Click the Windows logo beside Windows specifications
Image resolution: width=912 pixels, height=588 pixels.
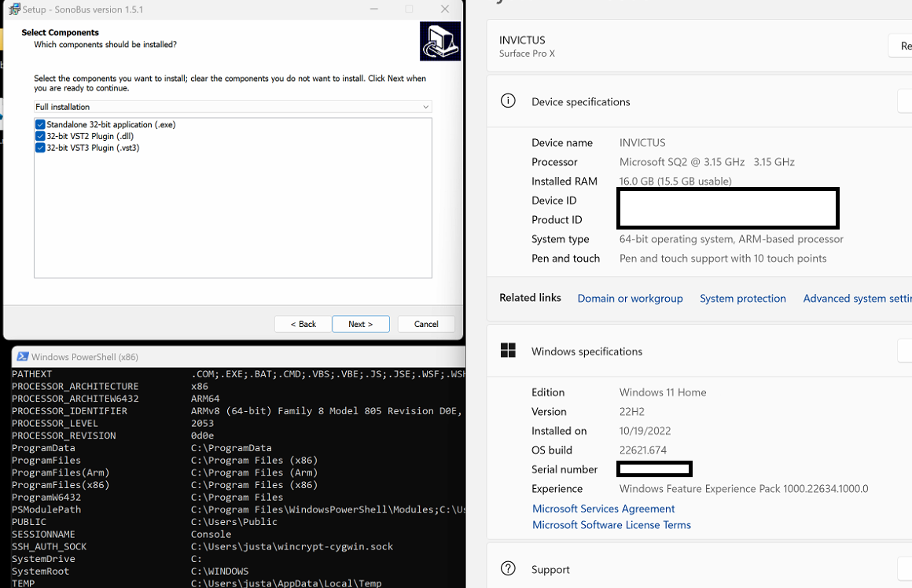(x=508, y=350)
